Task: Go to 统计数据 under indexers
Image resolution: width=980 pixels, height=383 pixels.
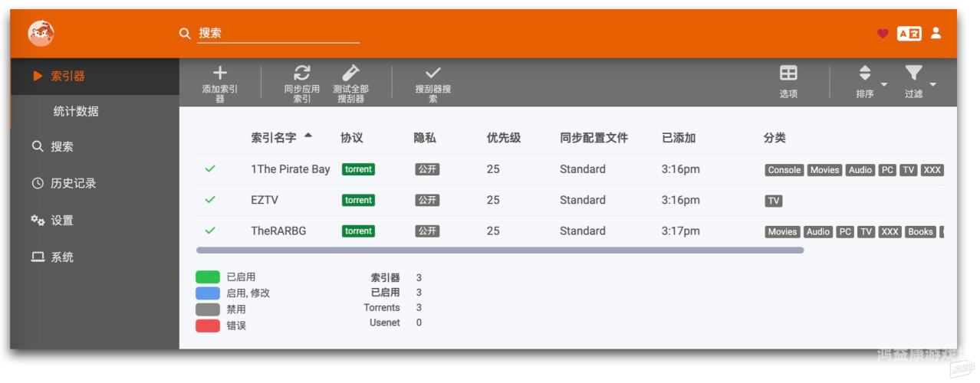Action: pos(76,112)
